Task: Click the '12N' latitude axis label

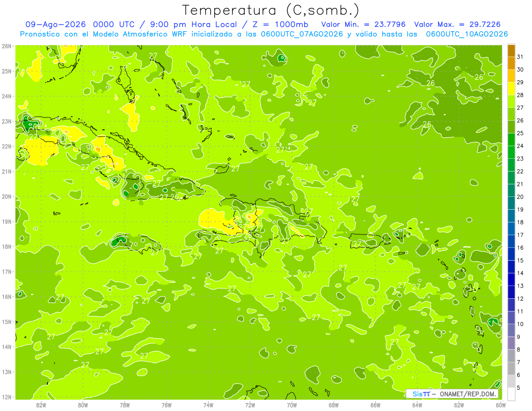Action: coord(7,397)
